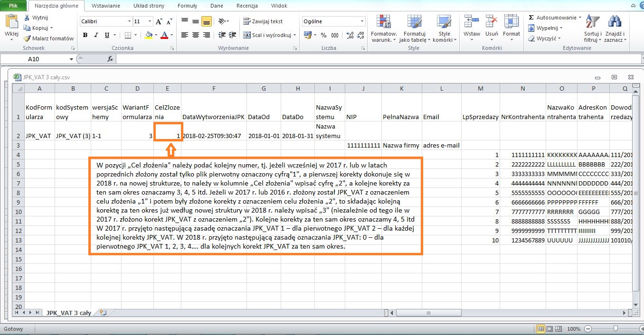Apply thousands separator 000 style
Image resolution: width=644 pixels, height=335 pixels.
[x=335, y=35]
